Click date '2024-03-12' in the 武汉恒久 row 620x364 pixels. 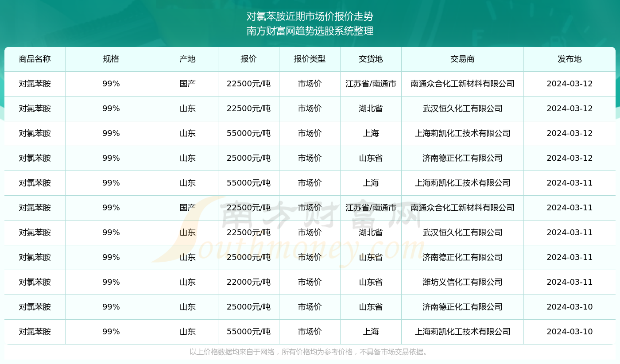coord(570,108)
